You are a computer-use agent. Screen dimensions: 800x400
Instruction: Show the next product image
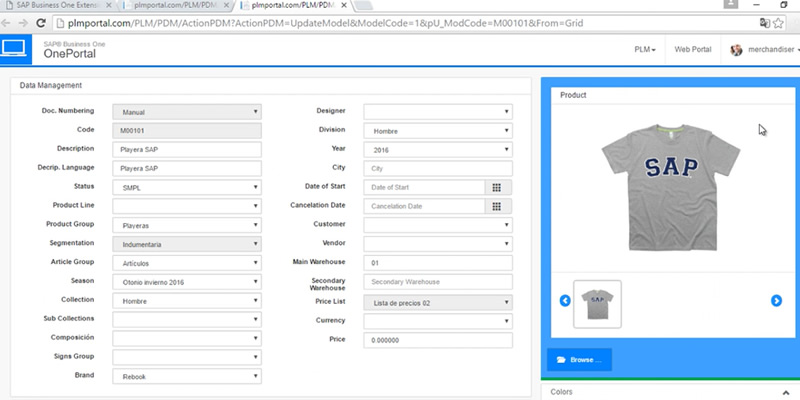pyautogui.click(x=776, y=301)
